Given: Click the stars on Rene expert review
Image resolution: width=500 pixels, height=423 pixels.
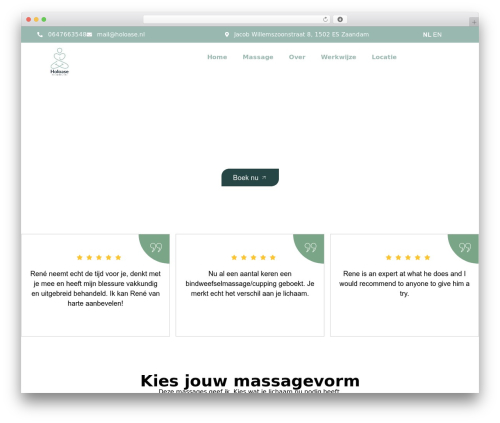Looking at the screenshot, I should [x=408, y=257].
